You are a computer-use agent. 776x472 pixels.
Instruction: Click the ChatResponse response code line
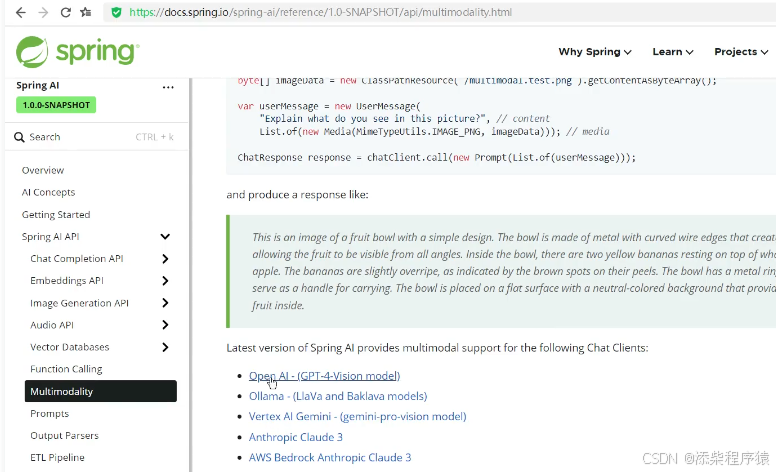tap(436, 157)
